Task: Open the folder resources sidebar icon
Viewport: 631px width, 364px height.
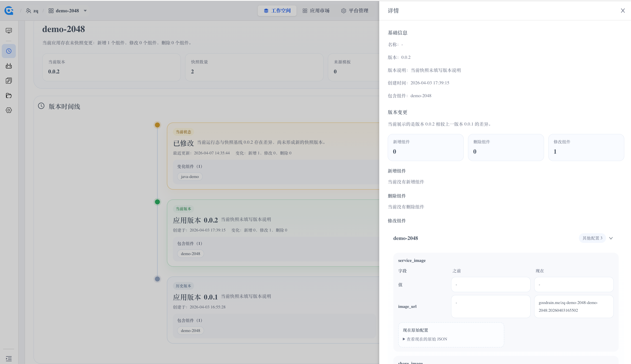Action: coord(9,96)
